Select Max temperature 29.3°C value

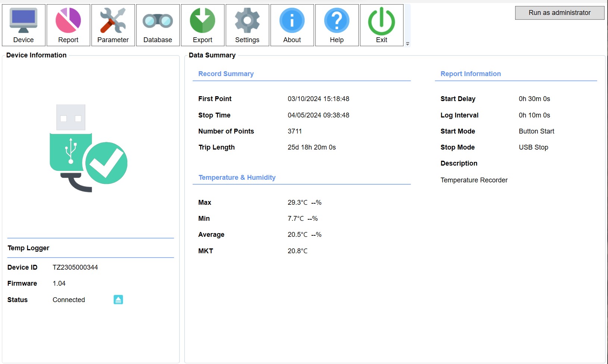click(x=298, y=203)
